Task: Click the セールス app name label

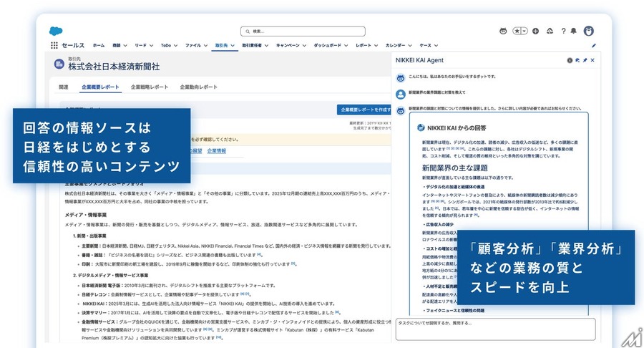Action: click(x=73, y=46)
